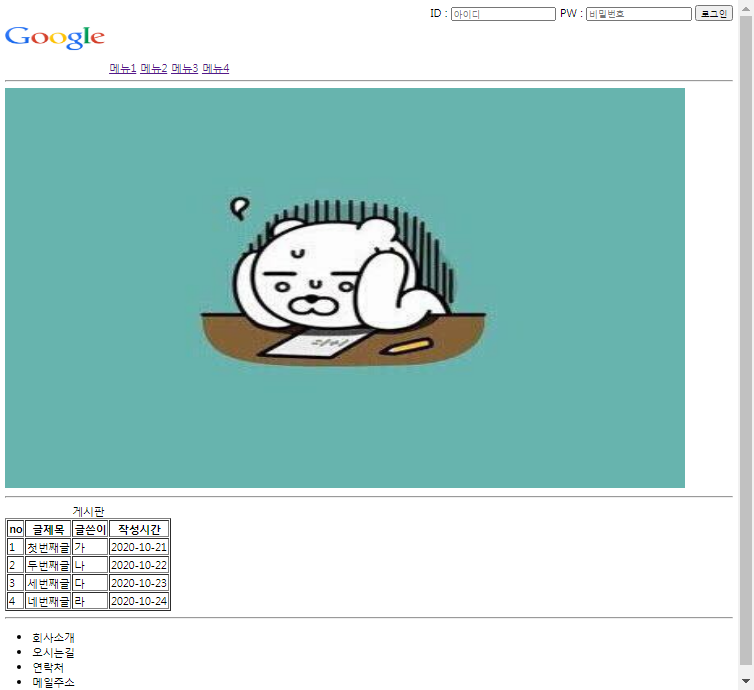The width and height of the screenshot is (754, 690).
Task: Open the 메뉴2 link
Action: pyautogui.click(x=153, y=68)
